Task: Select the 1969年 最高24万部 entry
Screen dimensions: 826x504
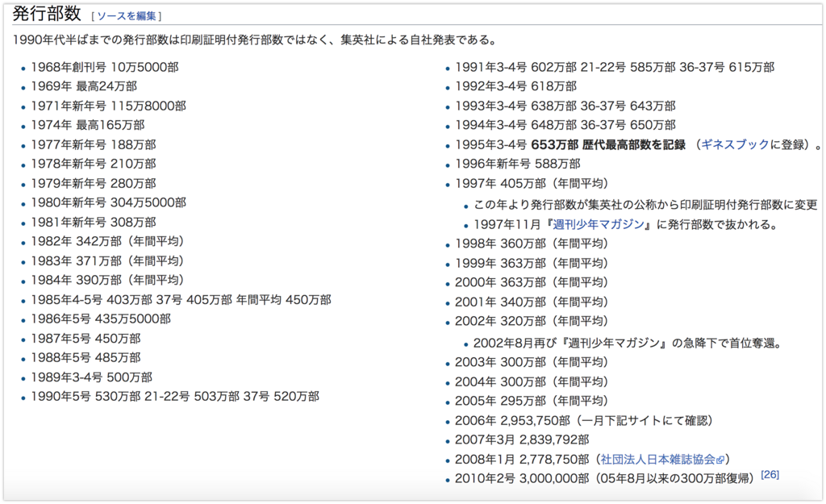Action: click(x=84, y=86)
